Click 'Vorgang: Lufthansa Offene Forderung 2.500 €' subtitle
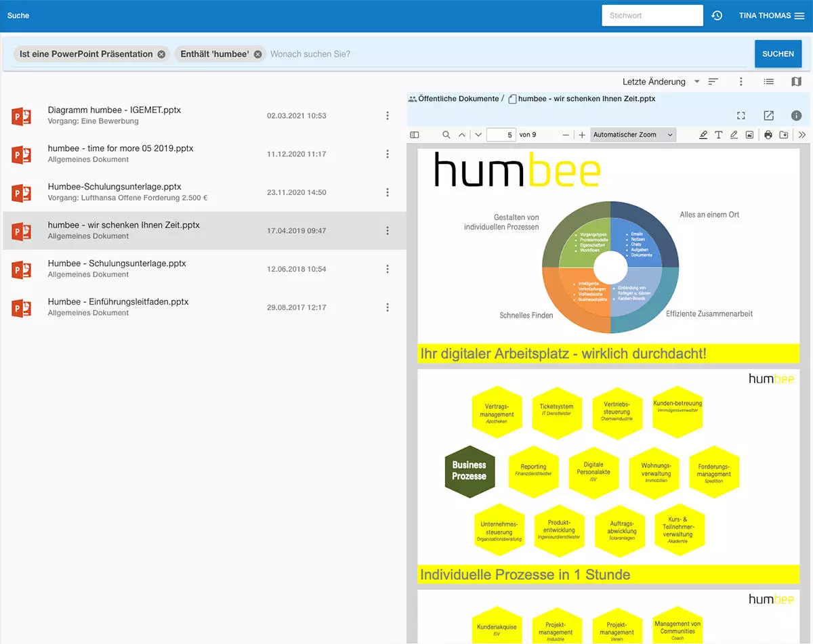The image size is (813, 644). coord(127,198)
